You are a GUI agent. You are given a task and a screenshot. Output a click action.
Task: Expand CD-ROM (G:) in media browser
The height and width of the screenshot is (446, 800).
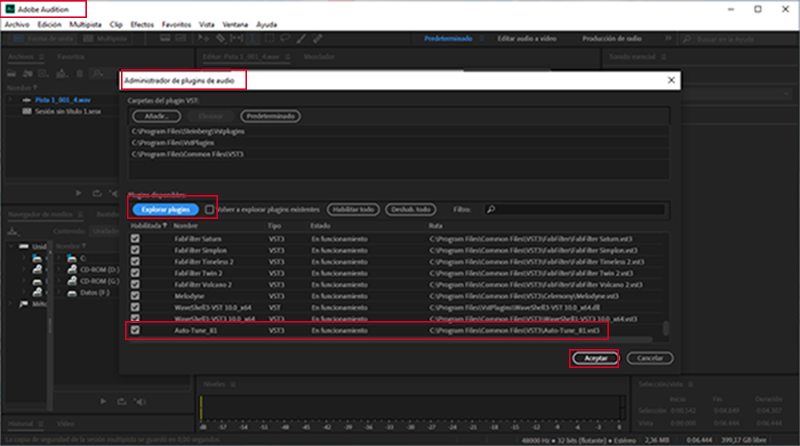coord(60,281)
